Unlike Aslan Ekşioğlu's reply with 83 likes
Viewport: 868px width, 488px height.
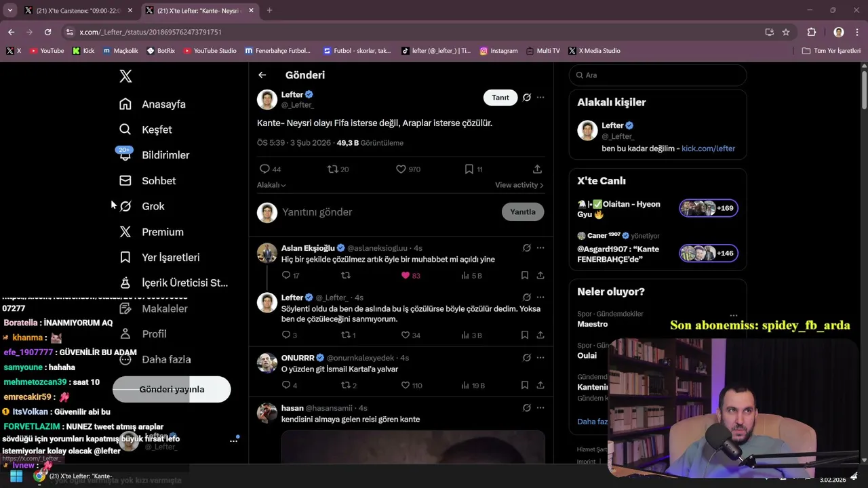coord(411,276)
